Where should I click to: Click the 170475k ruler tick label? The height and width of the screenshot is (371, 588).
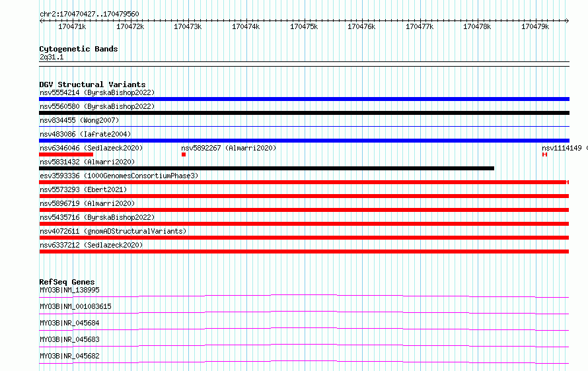coord(304,26)
